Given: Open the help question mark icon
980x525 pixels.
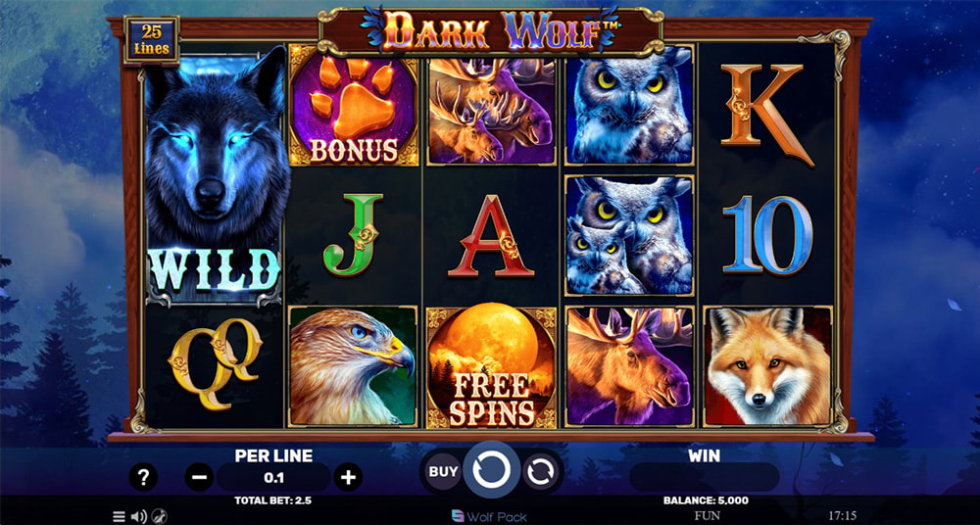Looking at the screenshot, I should 143,478.
